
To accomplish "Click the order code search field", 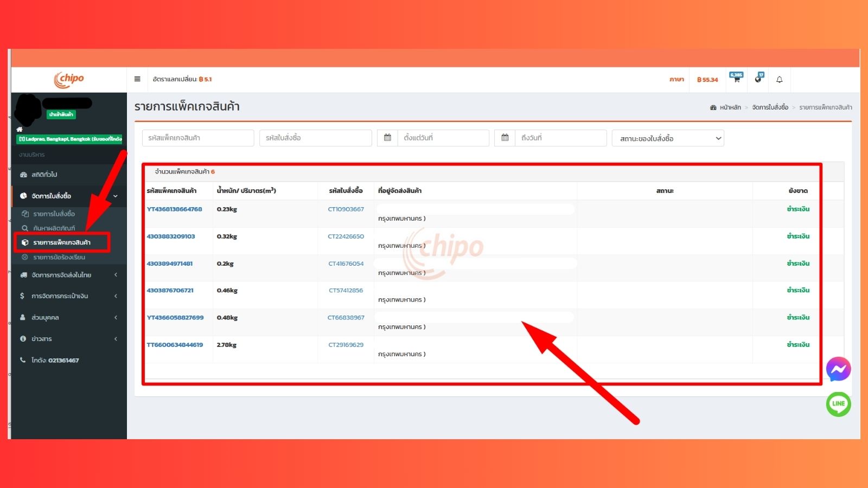I will click(315, 138).
